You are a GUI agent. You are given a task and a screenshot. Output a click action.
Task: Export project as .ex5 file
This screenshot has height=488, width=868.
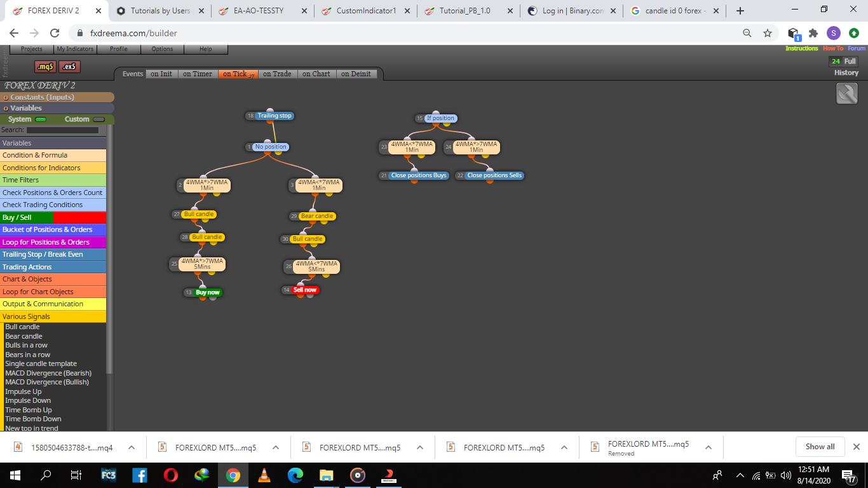[70, 67]
